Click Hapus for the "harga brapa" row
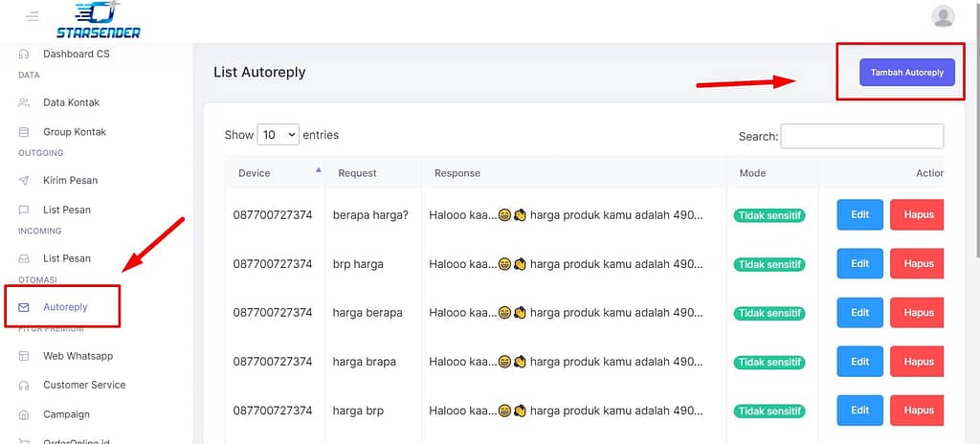Screen dimensions: 980x444 coord(917,362)
